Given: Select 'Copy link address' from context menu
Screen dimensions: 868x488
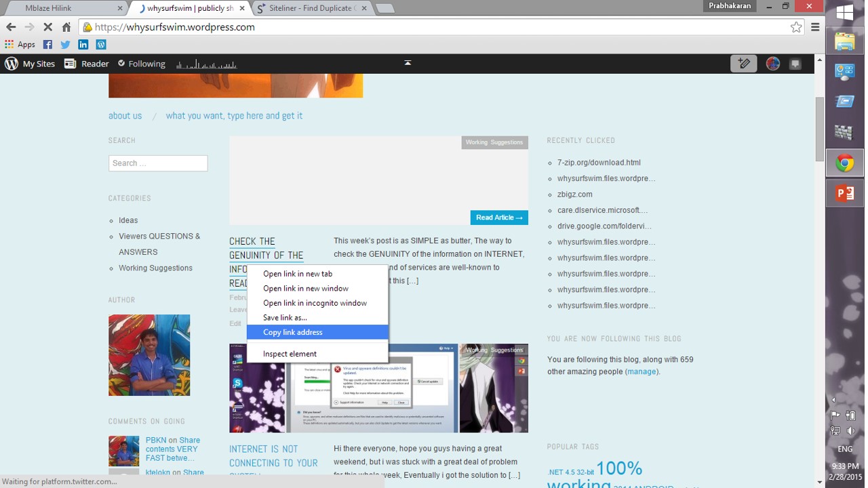Looking at the screenshot, I should pyautogui.click(x=293, y=332).
